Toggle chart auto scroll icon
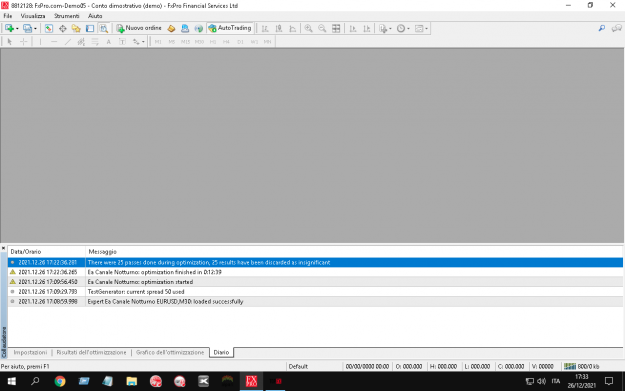Screen dimensions: 625x391 tap(353, 28)
